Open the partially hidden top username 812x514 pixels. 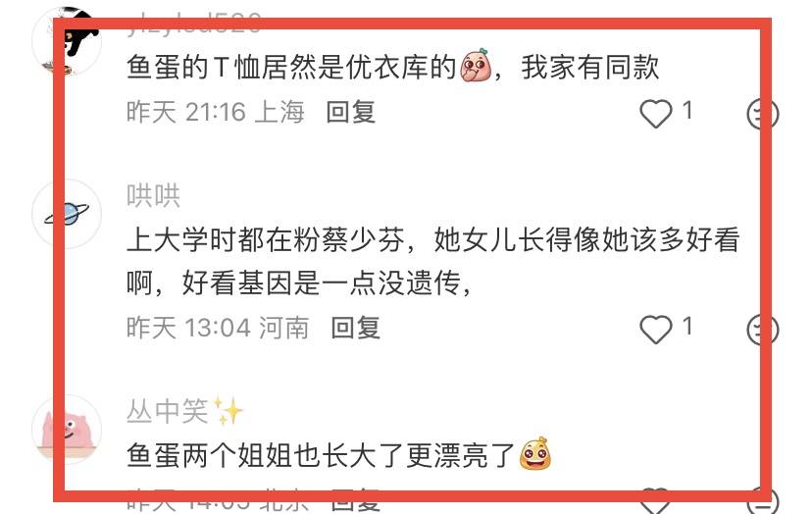pos(193,24)
